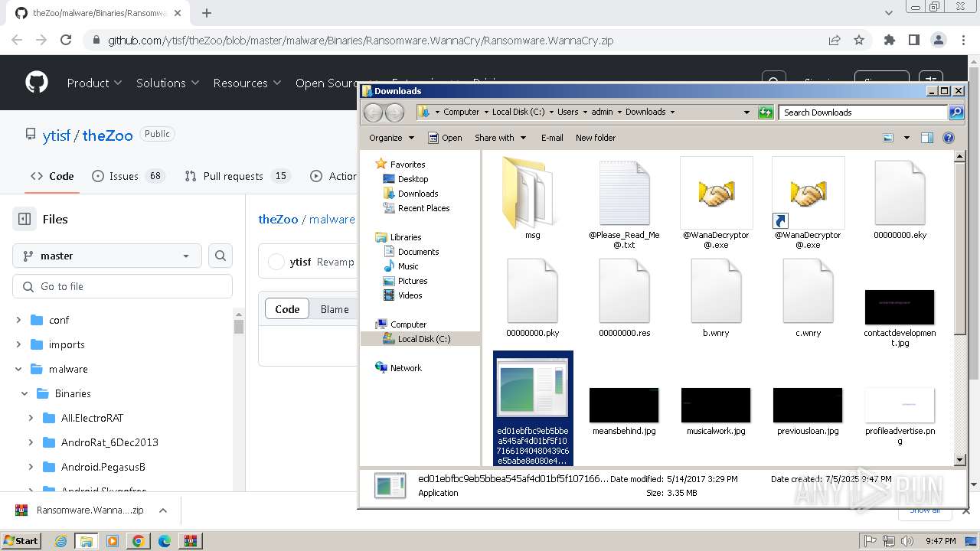Expand download options for Ransomware.Wanna zip
The image size is (980, 551).
163,510
